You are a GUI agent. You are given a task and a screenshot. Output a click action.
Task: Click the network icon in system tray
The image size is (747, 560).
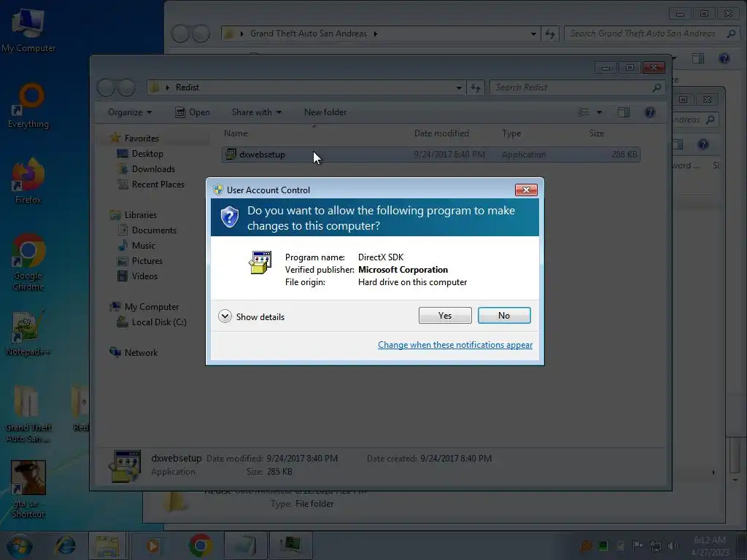click(656, 545)
